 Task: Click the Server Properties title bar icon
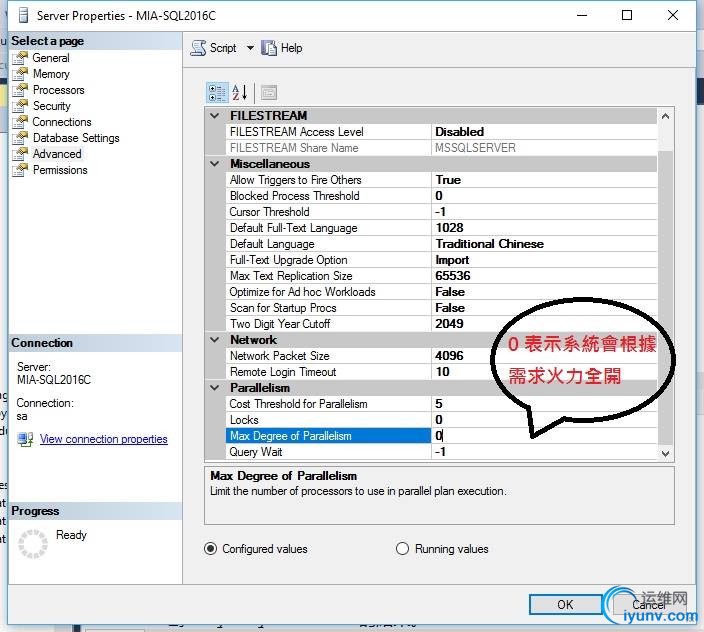point(24,15)
